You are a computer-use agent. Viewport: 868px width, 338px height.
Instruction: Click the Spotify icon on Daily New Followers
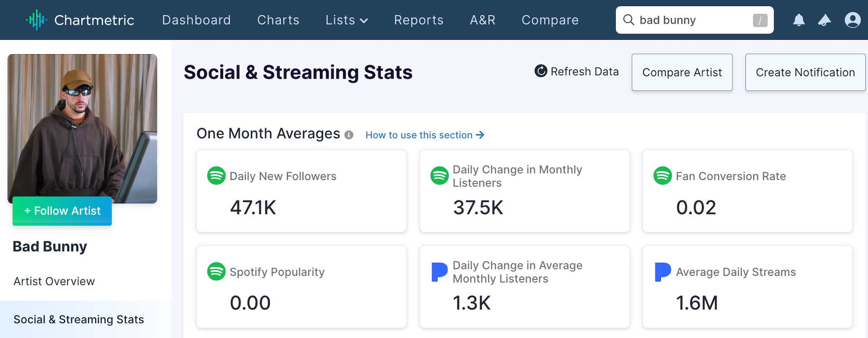click(x=216, y=176)
